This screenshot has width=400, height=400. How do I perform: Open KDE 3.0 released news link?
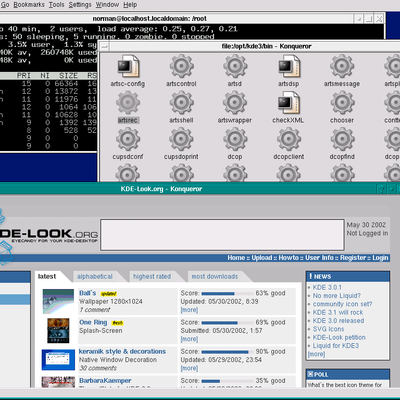pyautogui.click(x=338, y=321)
